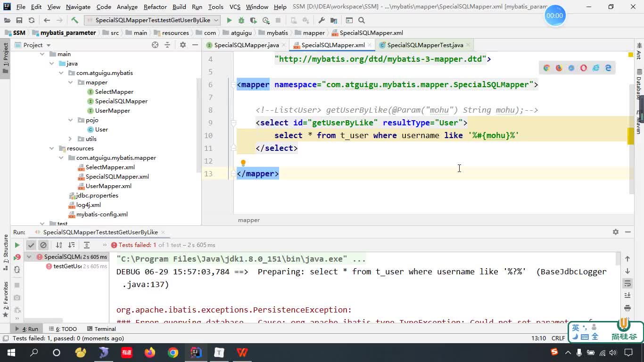Click the yellow intention lightbulb
Screen dimensions: 644x362
[x=243, y=163]
